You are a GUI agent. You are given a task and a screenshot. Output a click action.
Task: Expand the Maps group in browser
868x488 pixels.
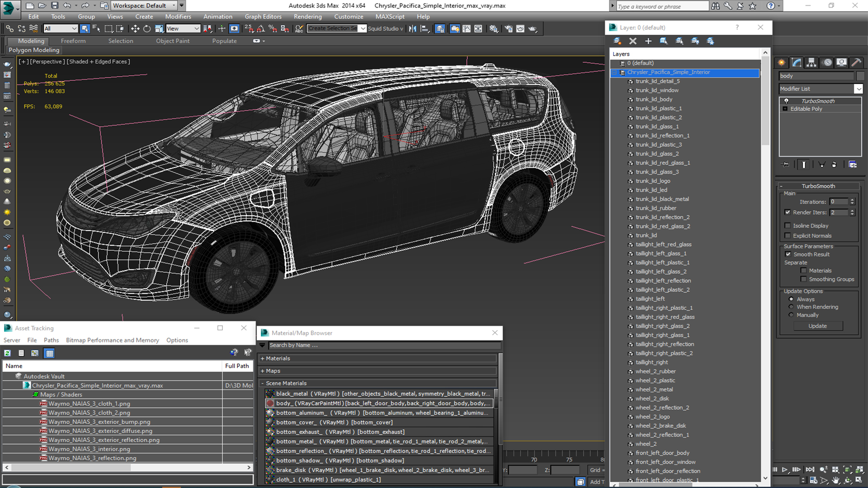[x=262, y=371]
